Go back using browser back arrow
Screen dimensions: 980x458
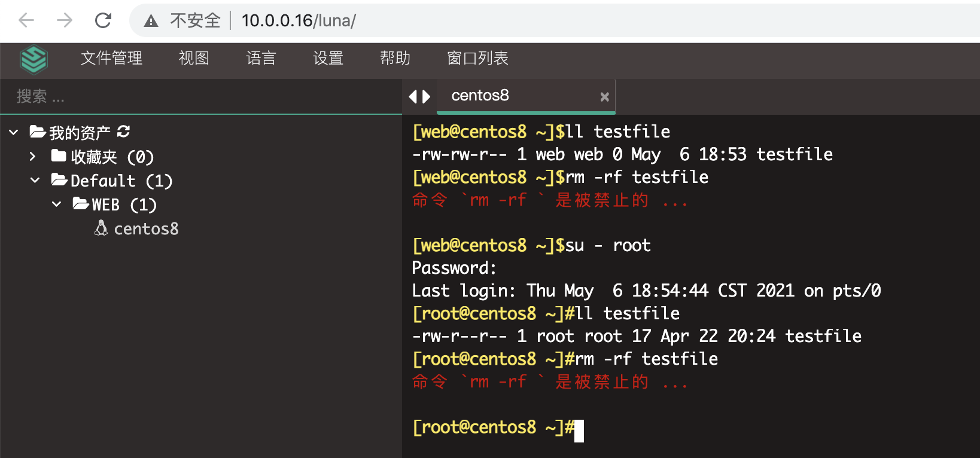[x=26, y=20]
